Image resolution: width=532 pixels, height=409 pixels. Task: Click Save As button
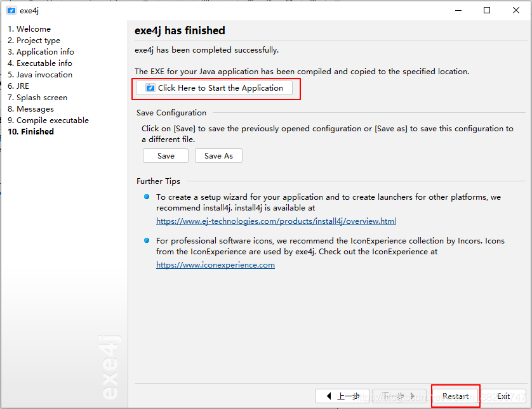tap(218, 156)
